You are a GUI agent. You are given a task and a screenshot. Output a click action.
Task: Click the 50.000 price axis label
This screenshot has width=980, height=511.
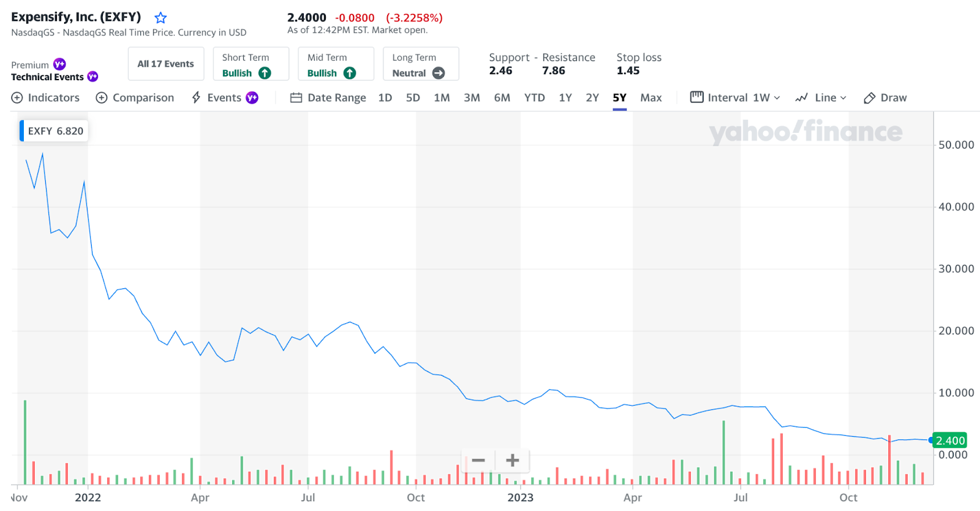(x=956, y=145)
